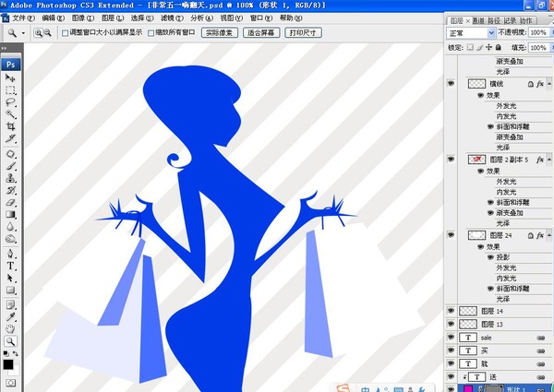Hide the sale text layer
This screenshot has height=392, width=554.
(x=451, y=338)
